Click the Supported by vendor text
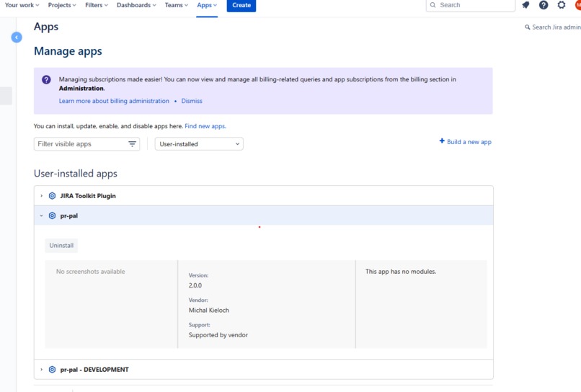Viewport: 581px width, 392px height. coord(218,335)
